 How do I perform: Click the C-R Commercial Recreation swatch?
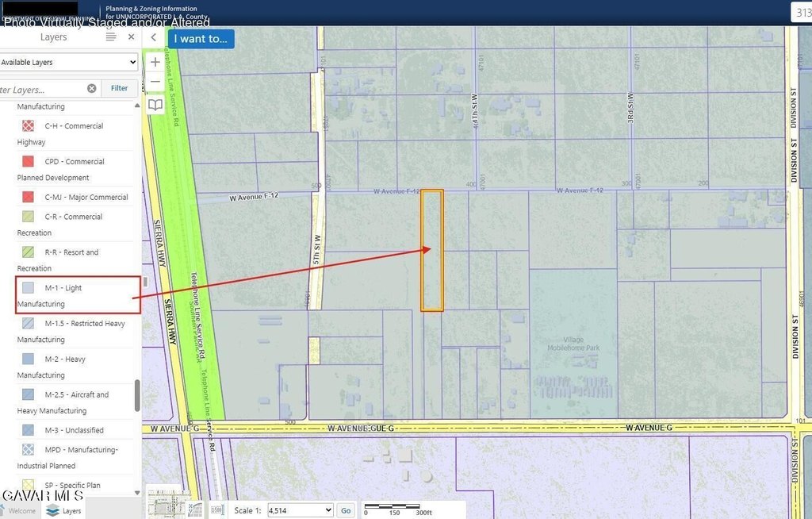(x=28, y=216)
